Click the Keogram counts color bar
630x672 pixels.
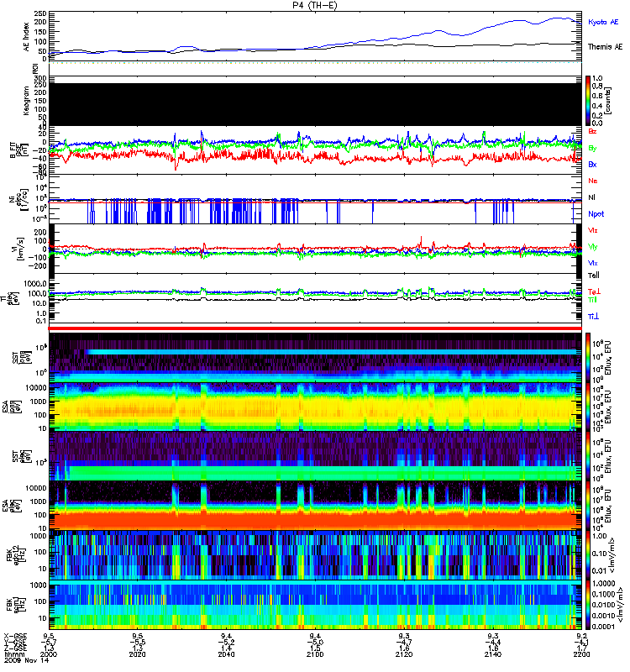[588, 101]
